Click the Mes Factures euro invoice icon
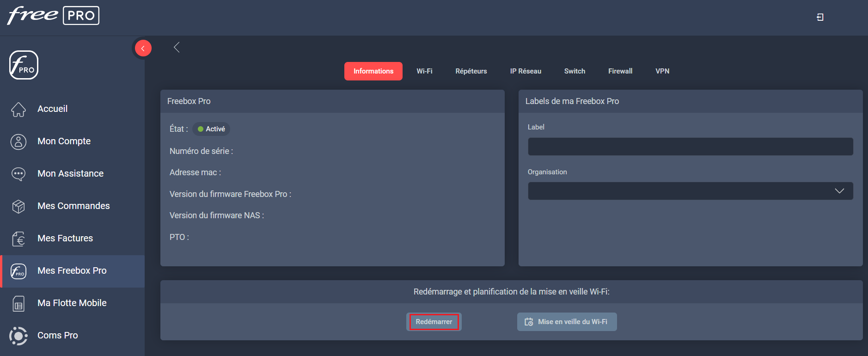This screenshot has width=868, height=356. 18,239
